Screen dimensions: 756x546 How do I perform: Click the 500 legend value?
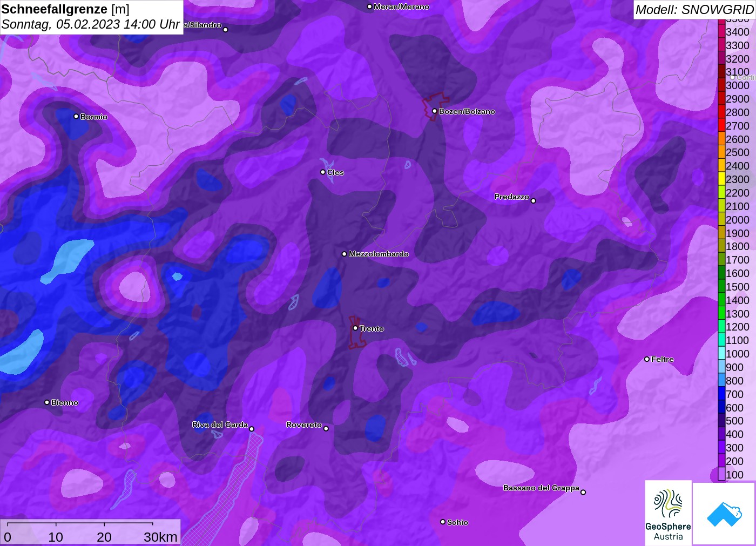coord(735,421)
